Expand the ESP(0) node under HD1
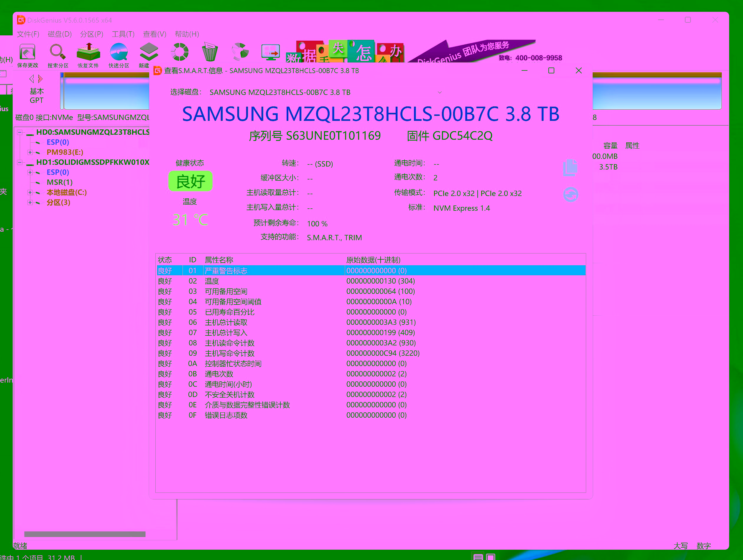The width and height of the screenshot is (743, 560). [x=30, y=172]
